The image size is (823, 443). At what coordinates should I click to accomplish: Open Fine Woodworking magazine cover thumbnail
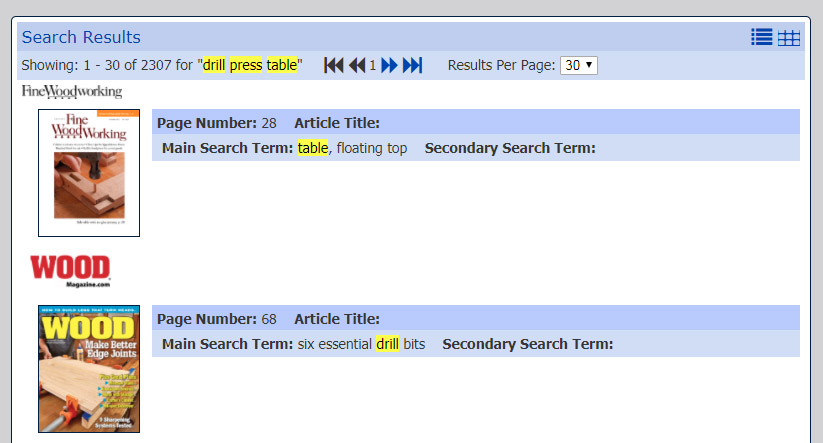click(x=89, y=173)
